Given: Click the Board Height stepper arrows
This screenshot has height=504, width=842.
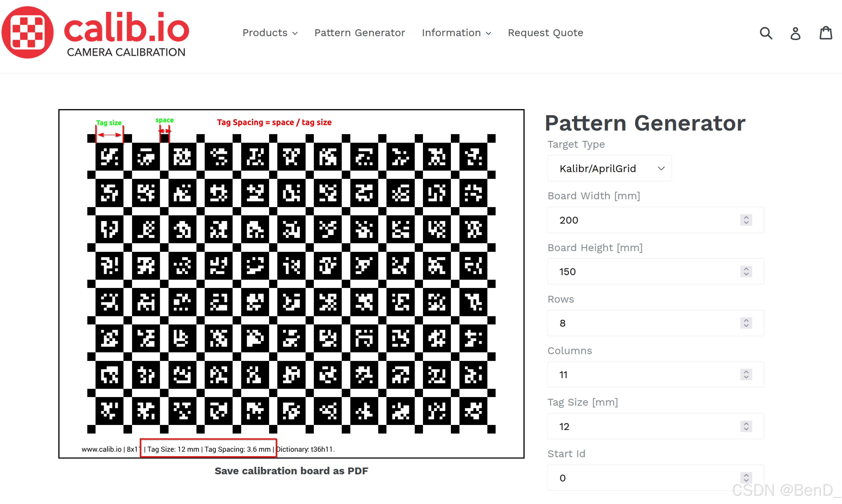Looking at the screenshot, I should coord(746,272).
